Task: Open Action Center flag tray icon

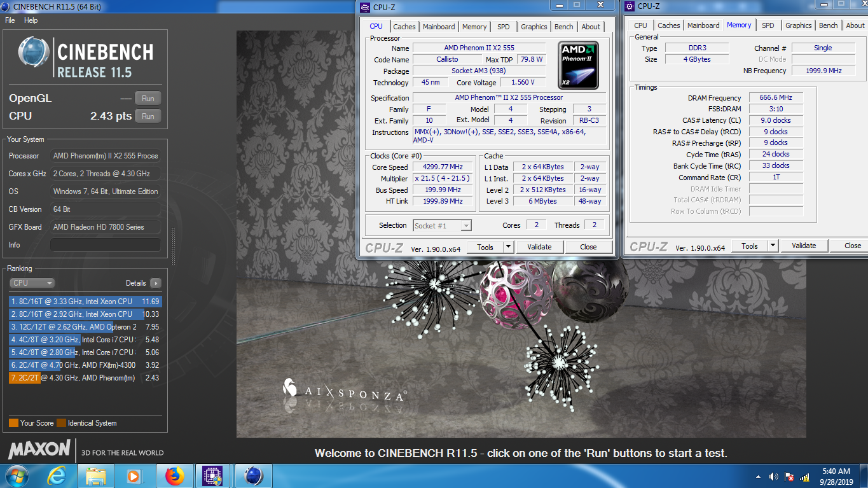Action: point(789,476)
